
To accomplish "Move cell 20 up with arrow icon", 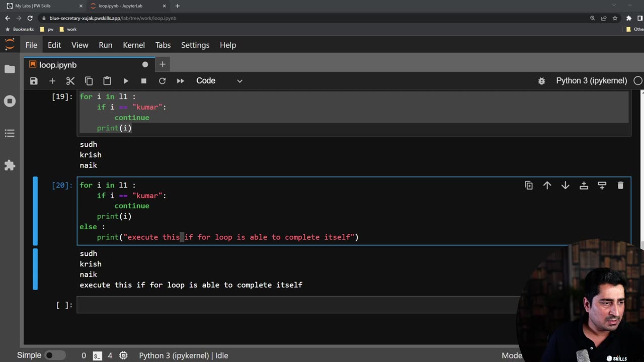I will pos(547,186).
